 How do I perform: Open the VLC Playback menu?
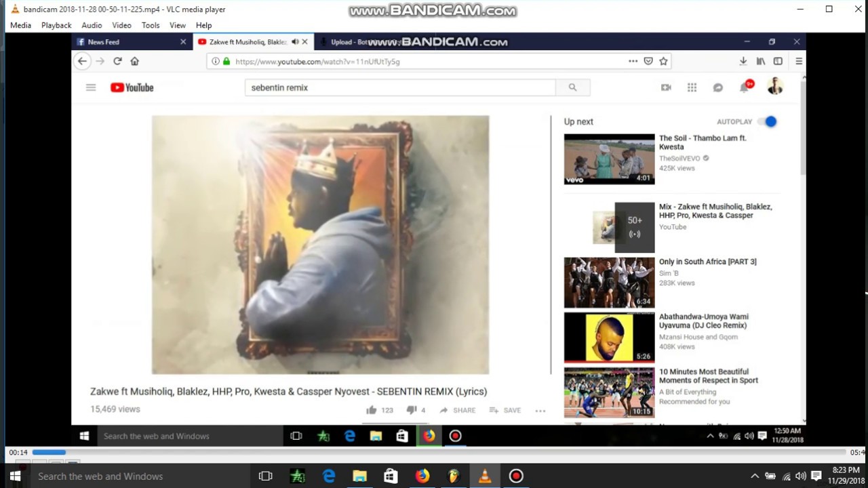pyautogui.click(x=56, y=25)
